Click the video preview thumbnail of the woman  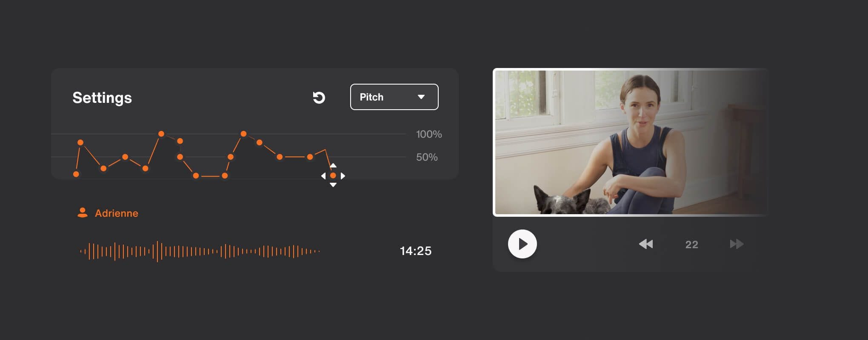631,142
